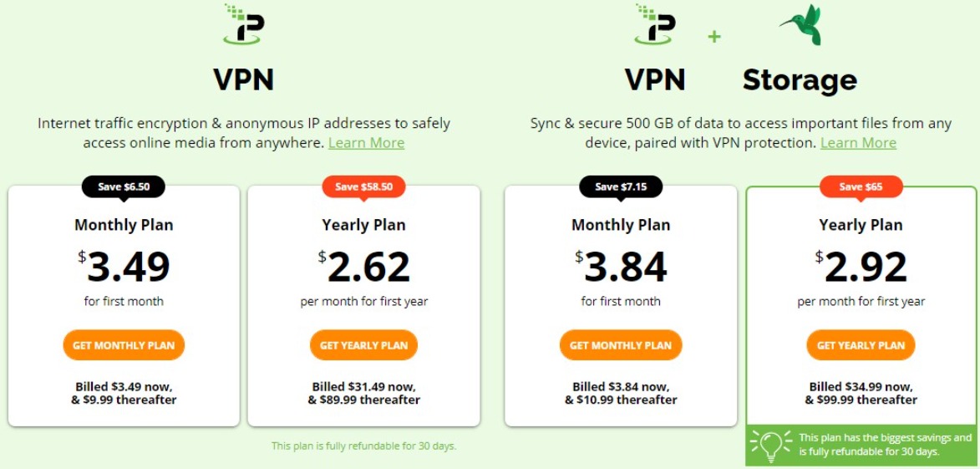Get the VPN + Storage Monthly Plan
This screenshot has width=980, height=469.
[621, 345]
